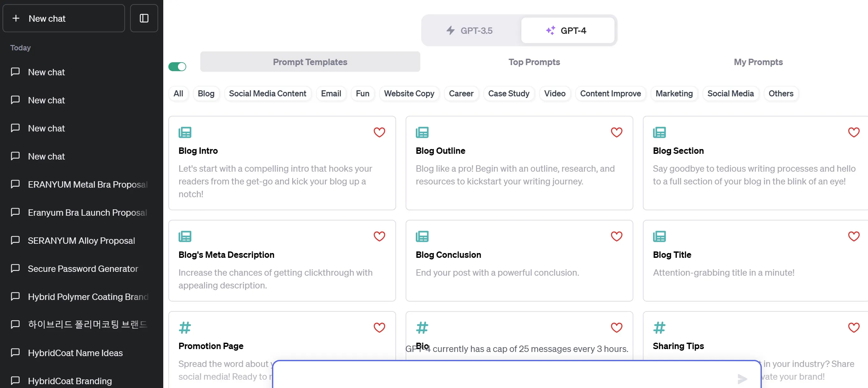
Task: Switch to My Prompts tab
Action: [x=758, y=62]
